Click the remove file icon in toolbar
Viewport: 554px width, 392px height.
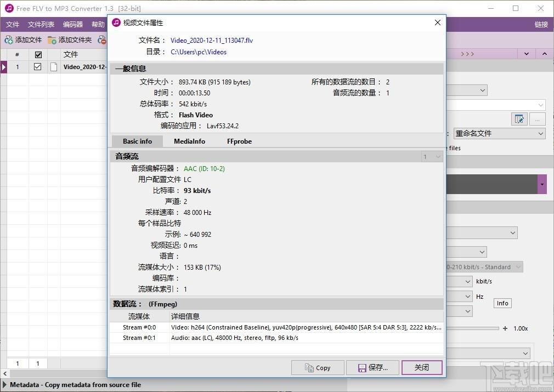point(102,40)
